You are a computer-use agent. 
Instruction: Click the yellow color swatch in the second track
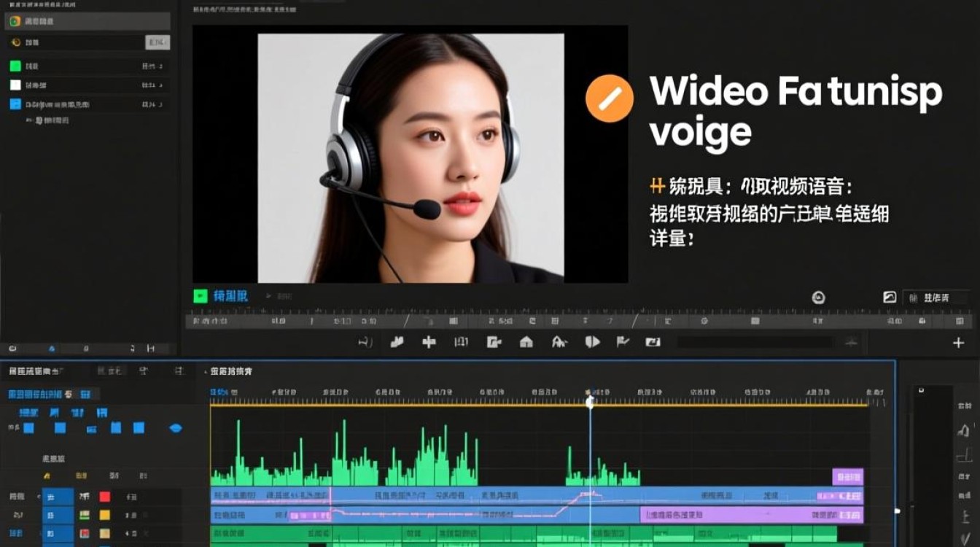coord(104,515)
